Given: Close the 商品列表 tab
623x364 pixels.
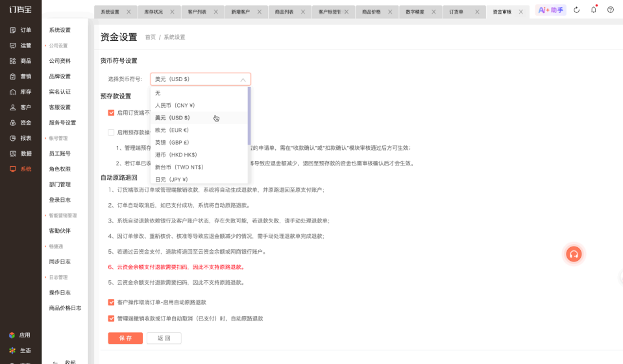Looking at the screenshot, I should (x=303, y=12).
